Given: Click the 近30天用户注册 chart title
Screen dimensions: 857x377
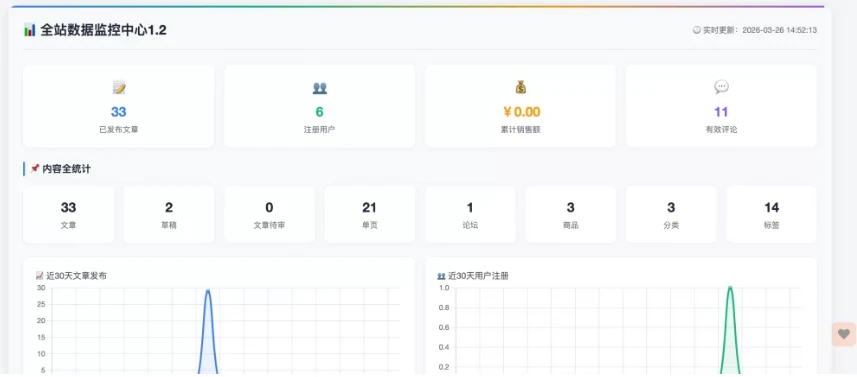Looking at the screenshot, I should coord(478,276).
